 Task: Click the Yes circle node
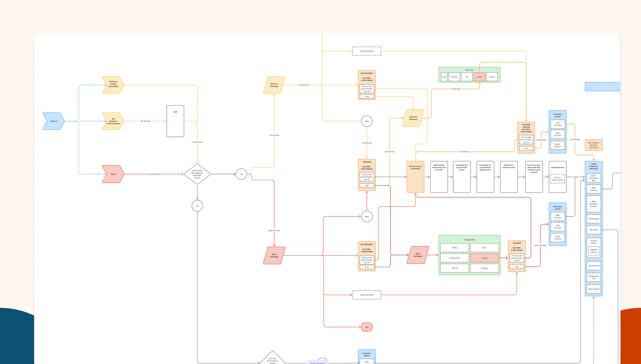coord(241,174)
